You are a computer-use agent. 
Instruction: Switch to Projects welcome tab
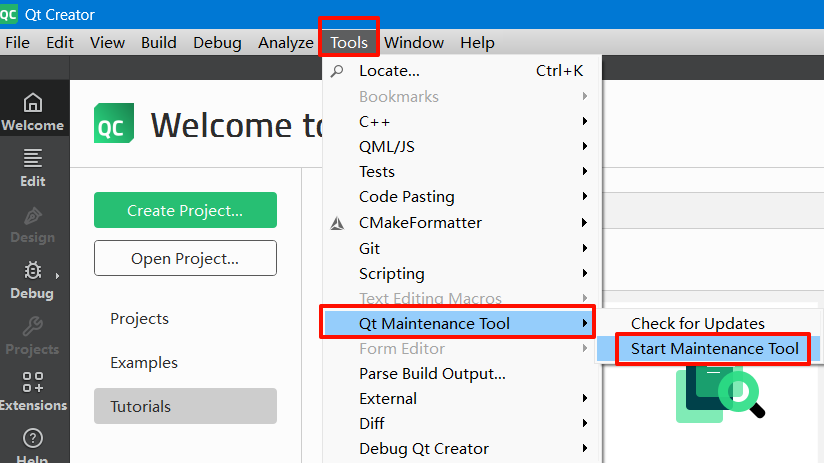point(186,319)
